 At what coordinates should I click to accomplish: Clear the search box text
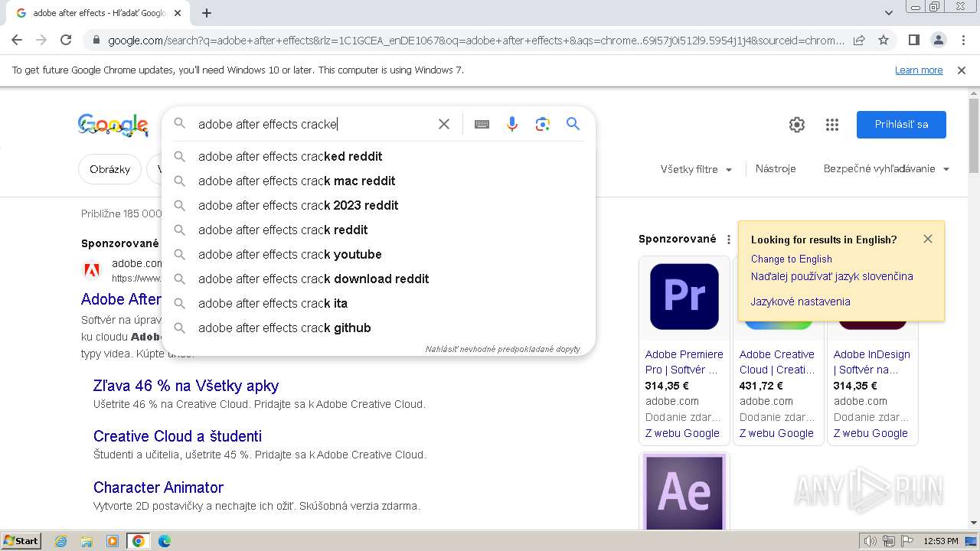pyautogui.click(x=443, y=124)
